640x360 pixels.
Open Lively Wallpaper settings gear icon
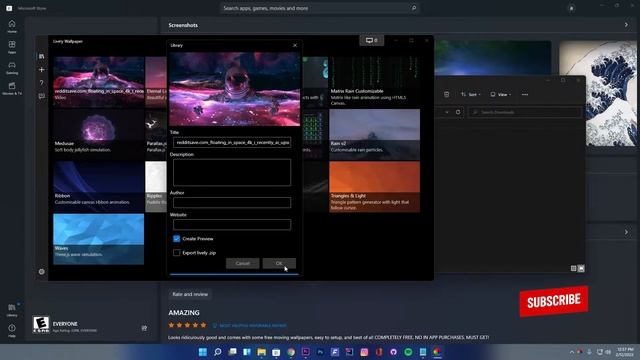tap(41, 271)
